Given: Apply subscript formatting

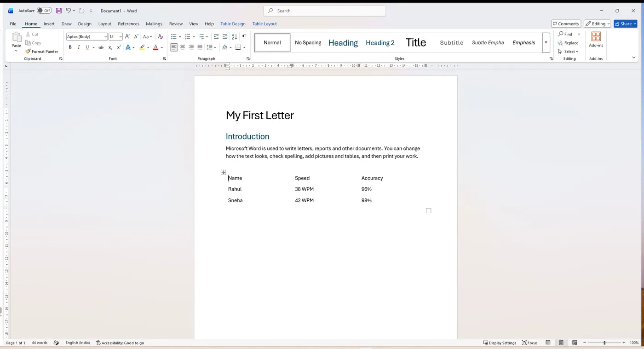Looking at the screenshot, I should [110, 47].
